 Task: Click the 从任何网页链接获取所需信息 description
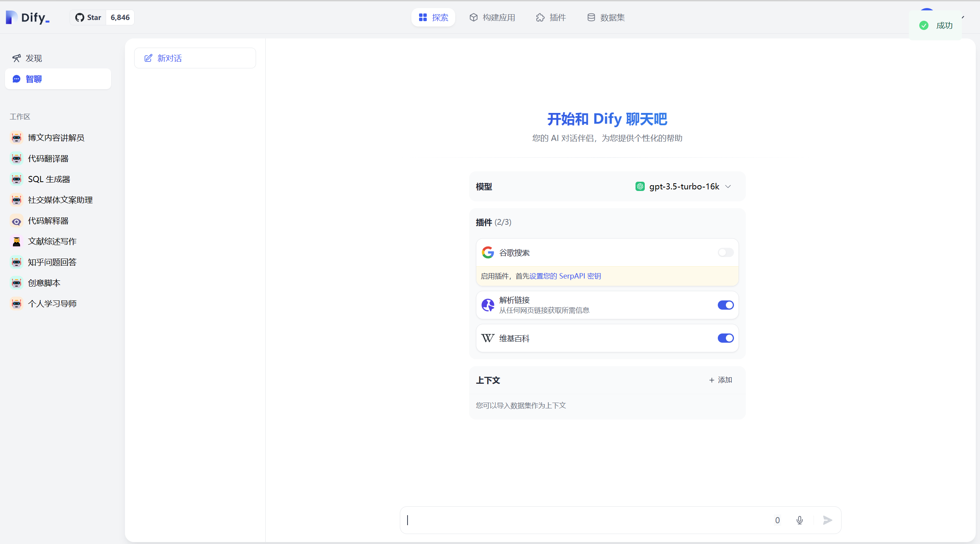(x=544, y=310)
